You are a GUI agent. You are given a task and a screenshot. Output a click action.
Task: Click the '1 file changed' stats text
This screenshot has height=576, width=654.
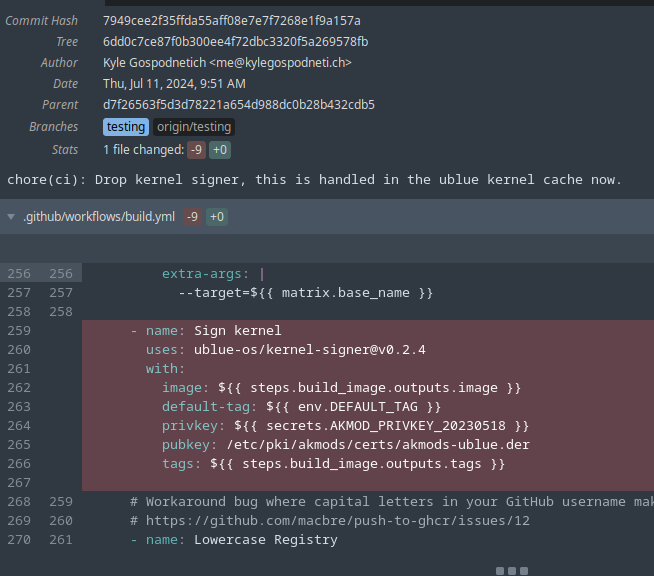(x=143, y=150)
